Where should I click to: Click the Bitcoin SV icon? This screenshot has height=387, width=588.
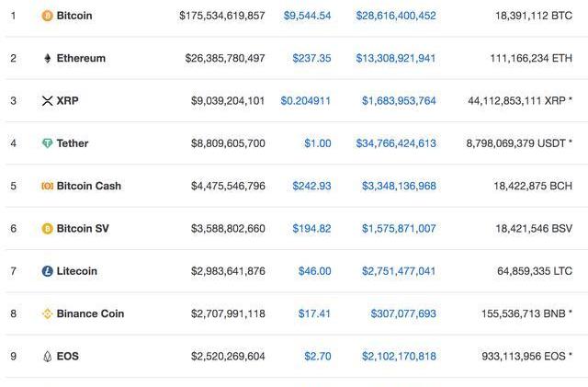pos(48,229)
